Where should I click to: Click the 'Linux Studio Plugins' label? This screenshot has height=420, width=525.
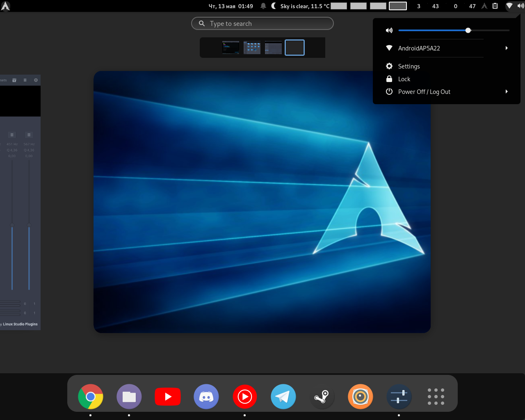point(20,324)
